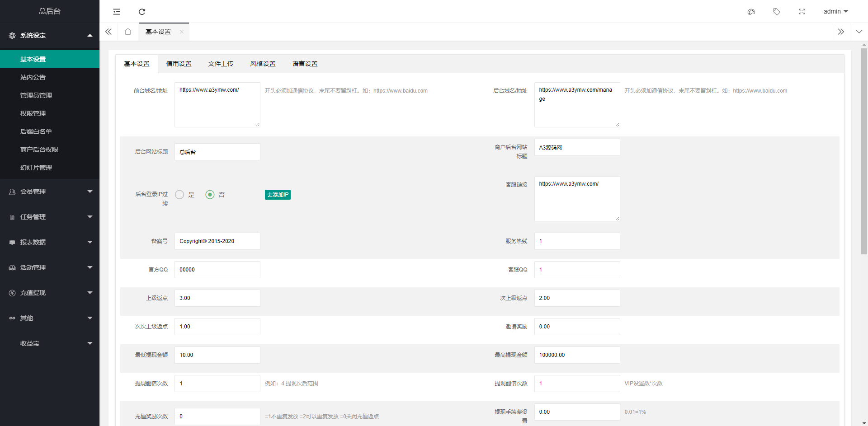Open 后端白名单 in the sidebar
The height and width of the screenshot is (426, 868).
pyautogui.click(x=50, y=131)
